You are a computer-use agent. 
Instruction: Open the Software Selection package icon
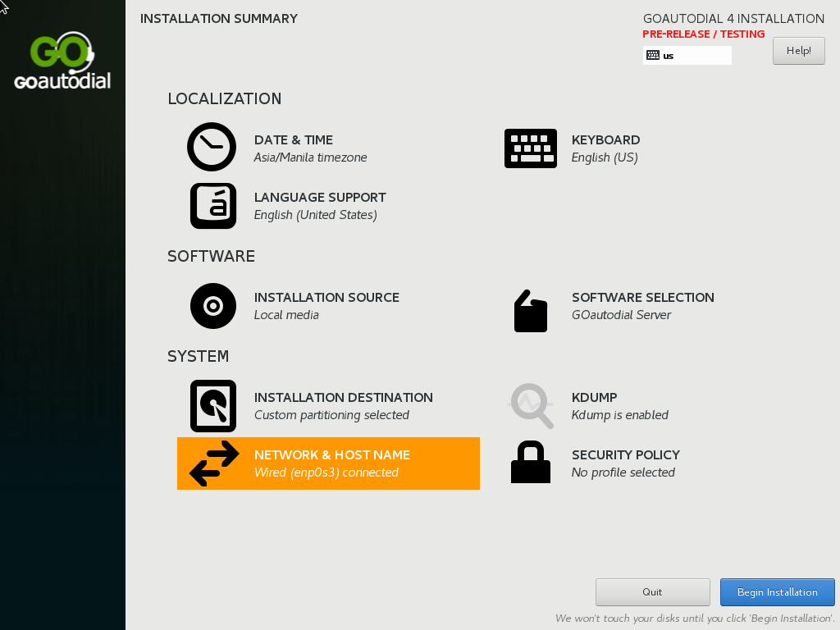point(531,311)
